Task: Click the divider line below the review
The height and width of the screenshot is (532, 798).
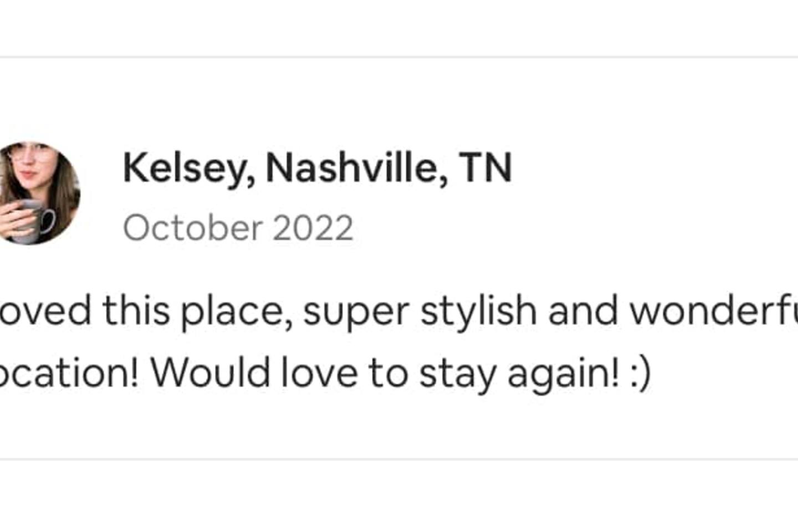Action: tap(399, 459)
